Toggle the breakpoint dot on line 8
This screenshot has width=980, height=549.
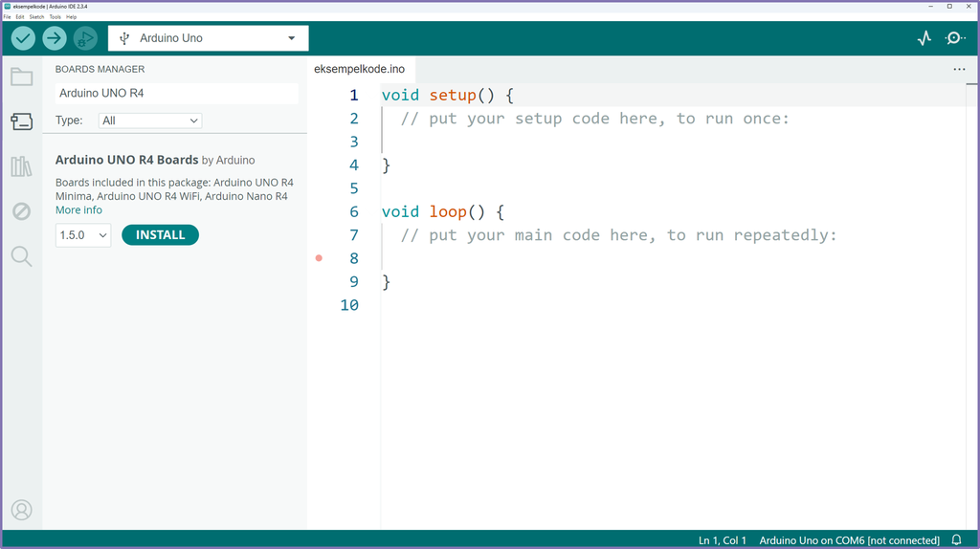(x=319, y=258)
